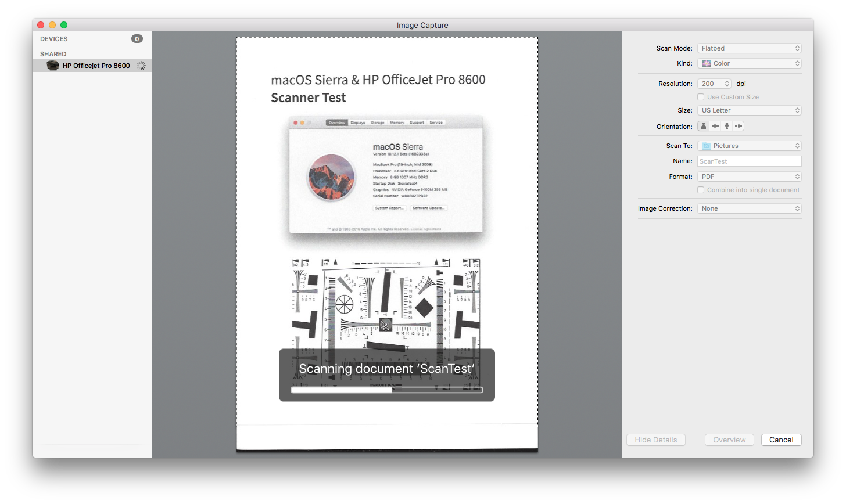Click the Name field containing ScanTest
Screen dimensions: 846x504
pyautogui.click(x=750, y=161)
